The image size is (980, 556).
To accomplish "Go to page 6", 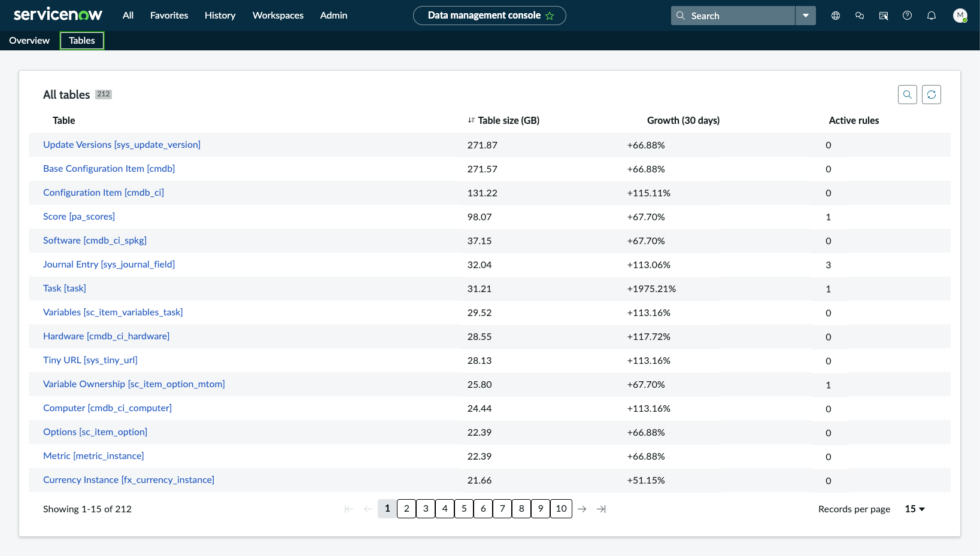I will (483, 509).
